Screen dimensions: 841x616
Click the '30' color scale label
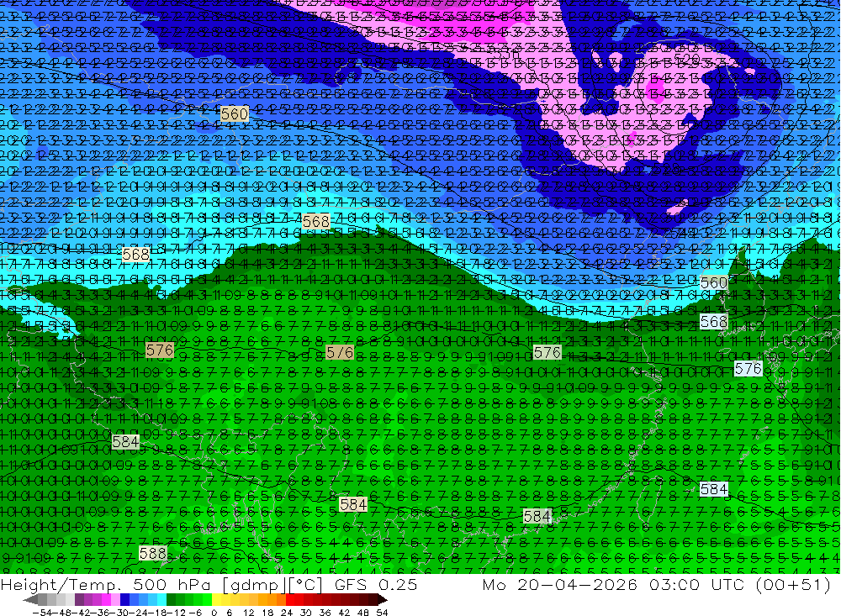tap(306, 613)
